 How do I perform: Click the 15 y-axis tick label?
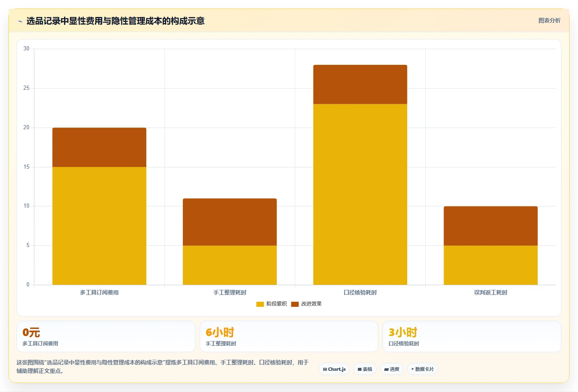tap(26, 167)
